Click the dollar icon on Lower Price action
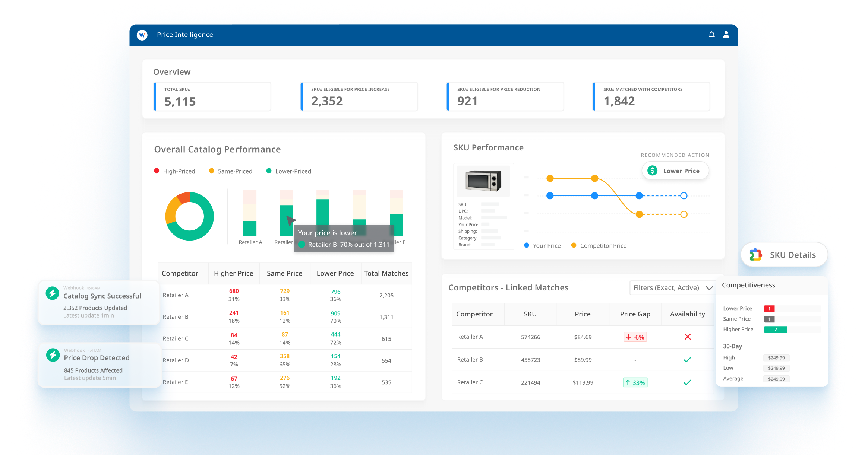Viewport: 868px width, 455px height. click(x=652, y=171)
